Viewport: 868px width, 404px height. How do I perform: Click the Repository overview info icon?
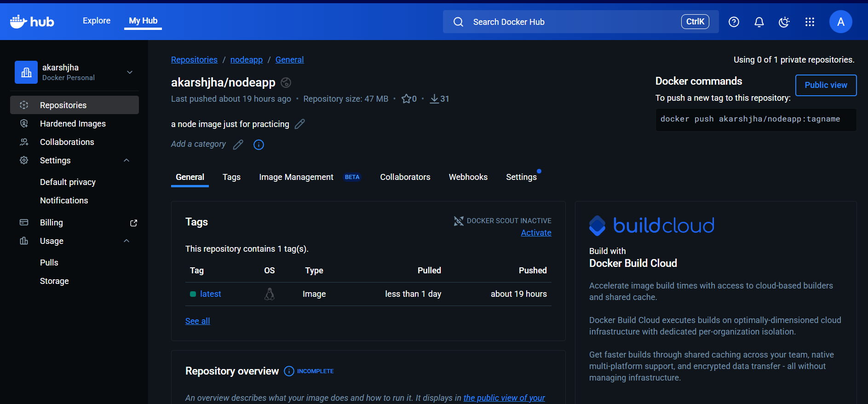(x=289, y=371)
